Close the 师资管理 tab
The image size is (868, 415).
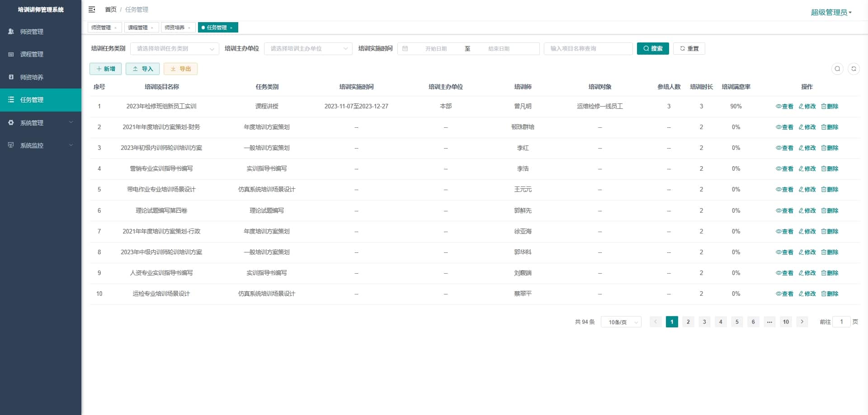116,28
